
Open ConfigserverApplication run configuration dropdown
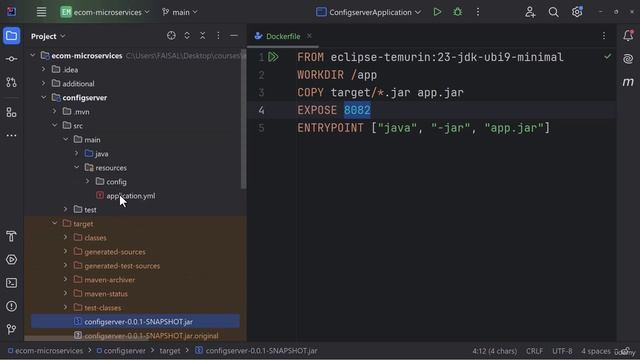click(x=369, y=12)
